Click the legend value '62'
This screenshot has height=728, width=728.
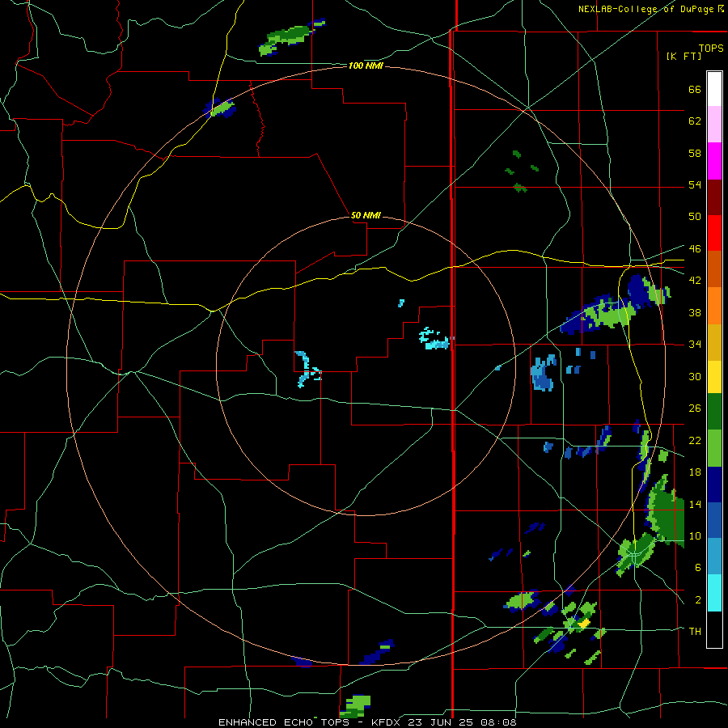pyautogui.click(x=695, y=121)
